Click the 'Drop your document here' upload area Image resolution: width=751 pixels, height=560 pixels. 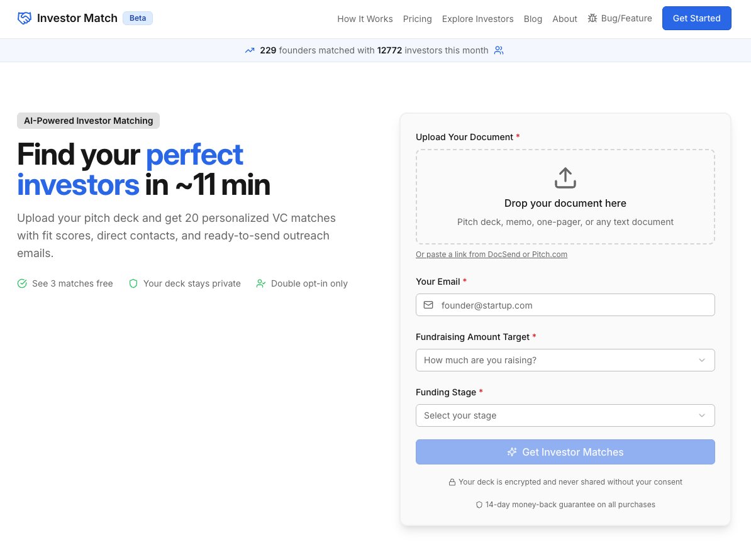565,197
